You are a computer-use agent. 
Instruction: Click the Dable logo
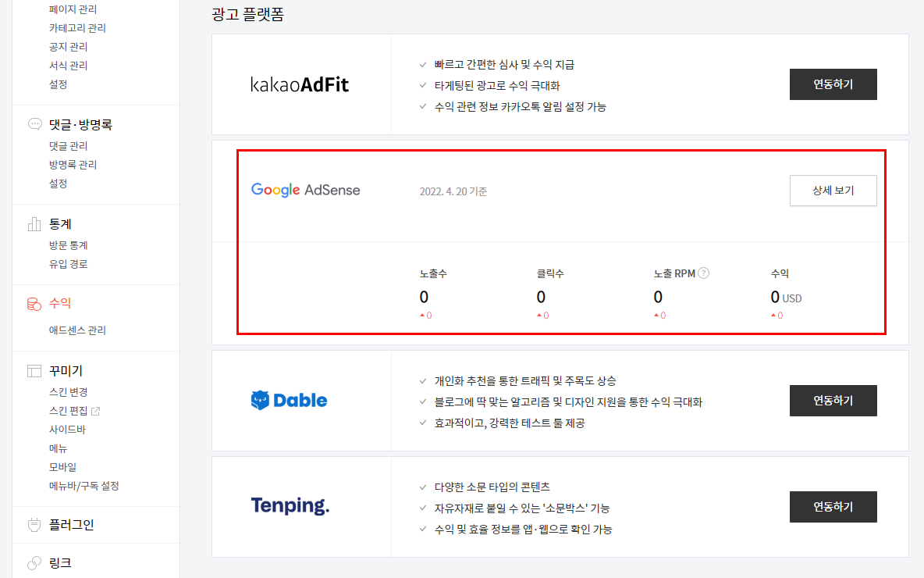tap(289, 401)
